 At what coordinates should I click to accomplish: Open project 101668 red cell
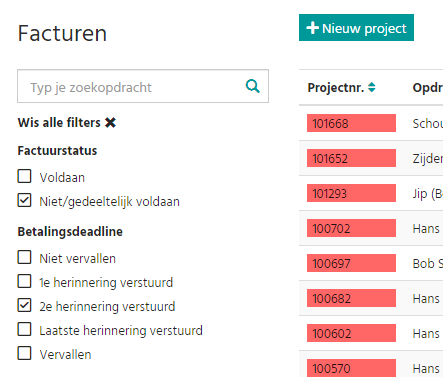[351, 123]
